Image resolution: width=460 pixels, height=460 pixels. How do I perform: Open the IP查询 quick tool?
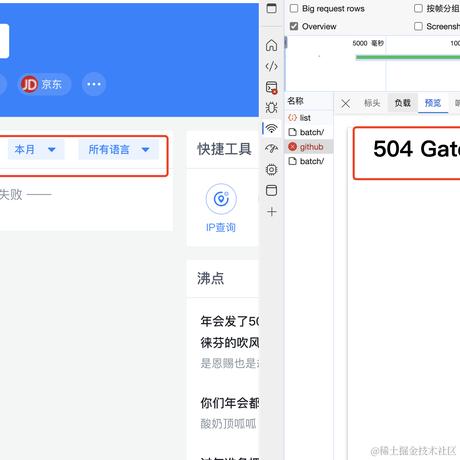[221, 208]
